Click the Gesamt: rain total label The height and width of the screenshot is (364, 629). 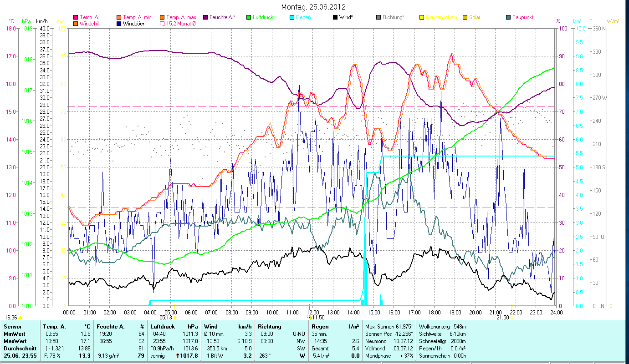point(321,349)
